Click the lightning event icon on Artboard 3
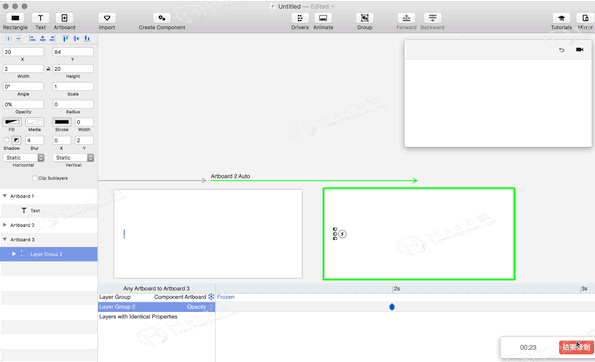 pos(343,234)
